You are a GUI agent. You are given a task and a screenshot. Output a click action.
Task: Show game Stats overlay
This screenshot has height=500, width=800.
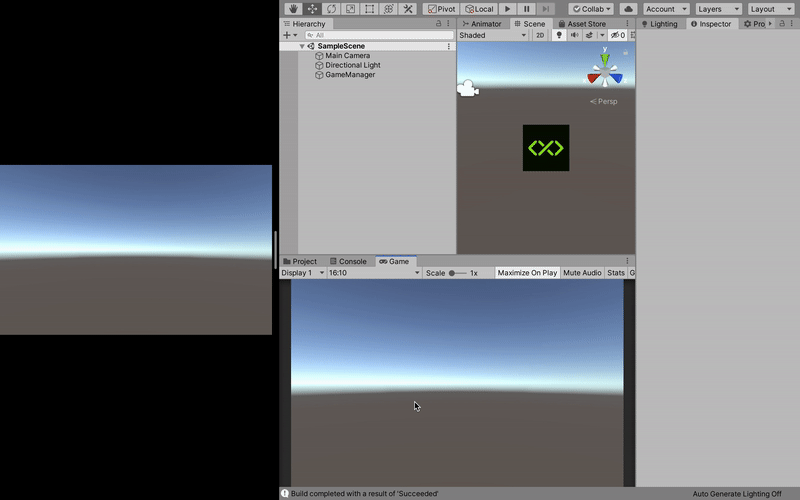click(x=616, y=273)
